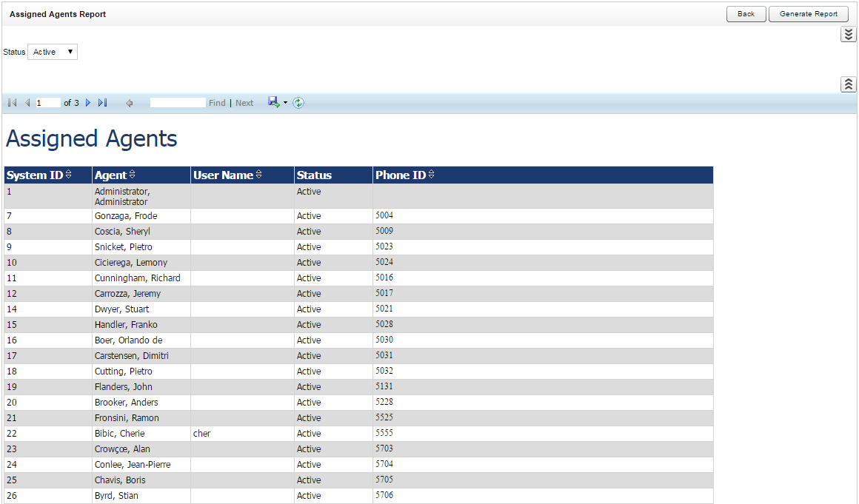Jump to the last report page
Image resolution: width=859 pixels, height=504 pixels.
click(103, 103)
